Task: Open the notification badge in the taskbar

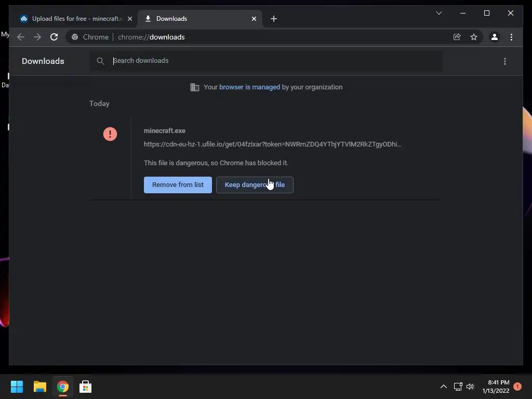Action: 517,387
